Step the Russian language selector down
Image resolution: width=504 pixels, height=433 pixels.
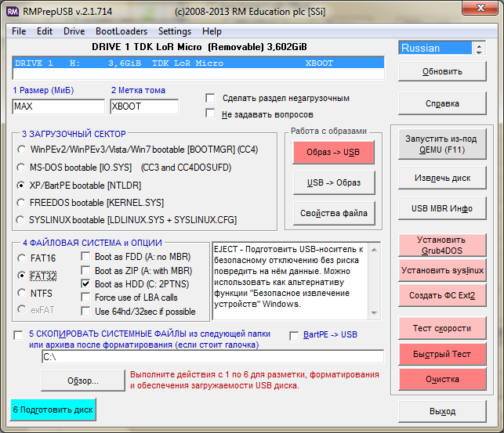coord(479,52)
